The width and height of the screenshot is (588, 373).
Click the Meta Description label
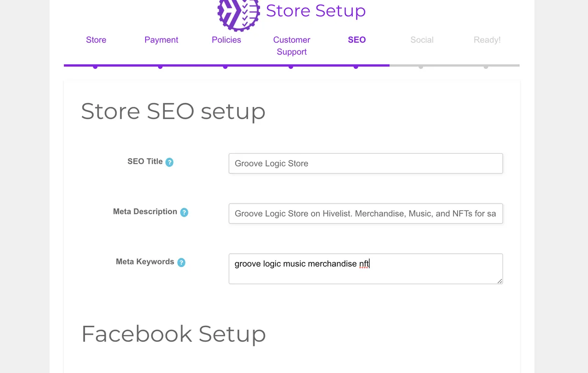[145, 212]
